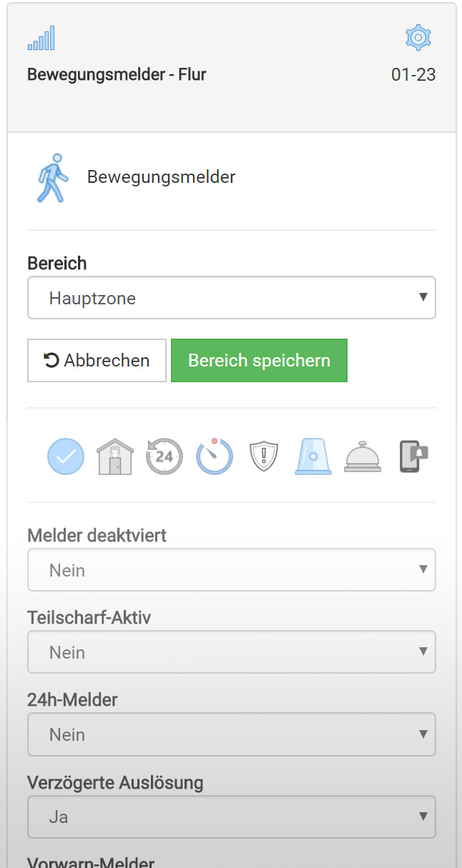Click the device ID 01-23
The width and height of the screenshot is (462, 868).
point(413,74)
